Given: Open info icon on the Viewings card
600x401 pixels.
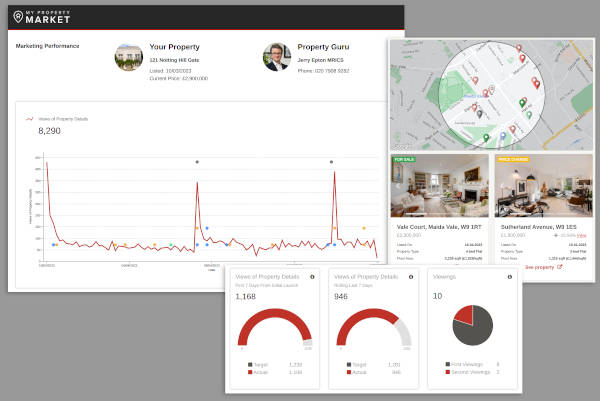Looking at the screenshot, I should [x=510, y=277].
